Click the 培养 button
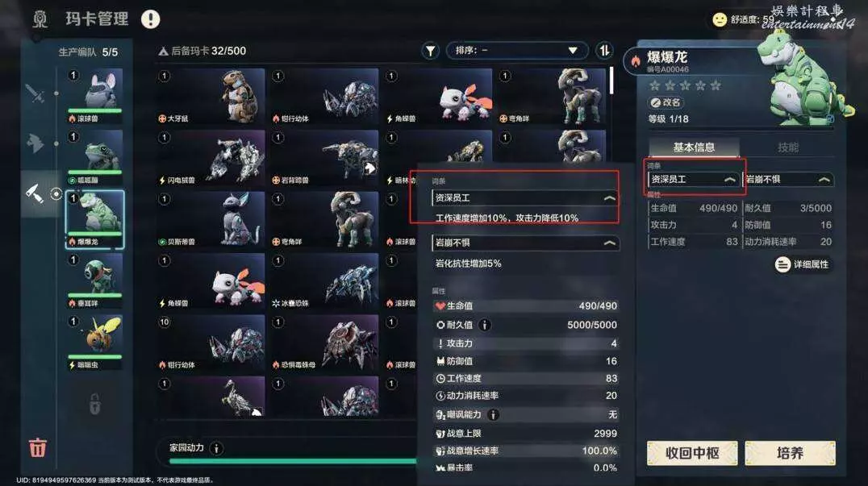This screenshot has width=868, height=486. [x=790, y=454]
